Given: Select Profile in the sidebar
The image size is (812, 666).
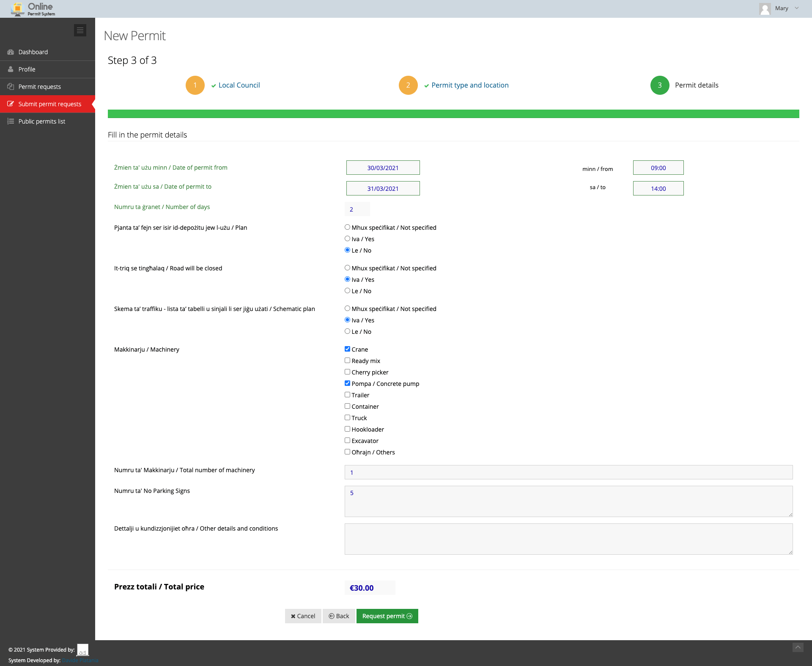Looking at the screenshot, I should [27, 69].
